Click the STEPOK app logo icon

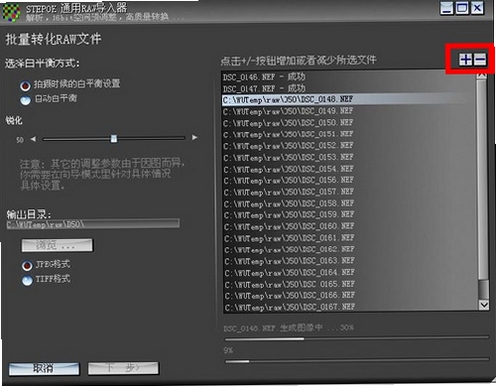11,12
